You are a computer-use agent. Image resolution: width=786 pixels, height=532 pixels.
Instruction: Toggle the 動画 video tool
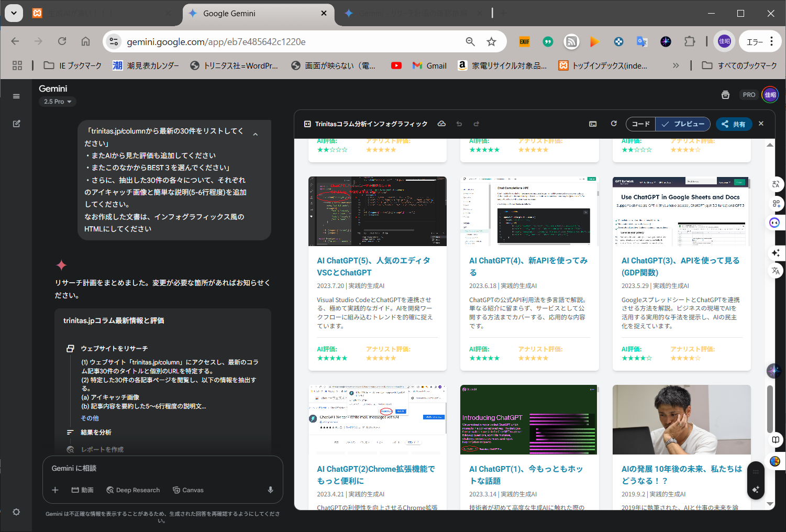[x=83, y=490]
